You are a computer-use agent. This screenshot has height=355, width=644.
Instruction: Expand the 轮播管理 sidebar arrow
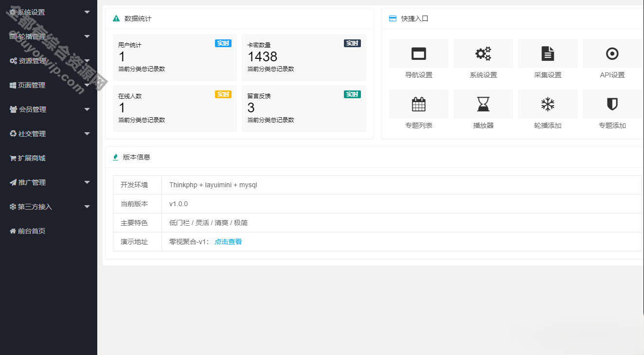click(x=87, y=36)
